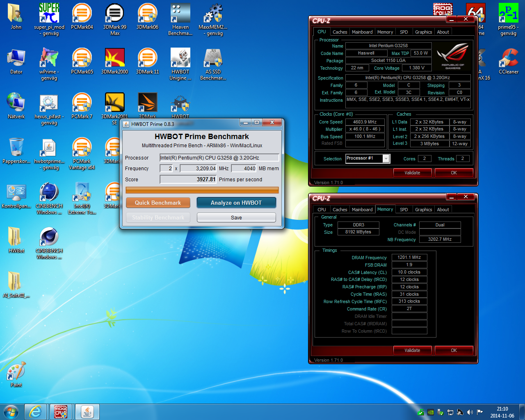The height and width of the screenshot is (420, 525).
Task: Click the 3,209.04 MHz frequency field
Action: tap(198, 168)
